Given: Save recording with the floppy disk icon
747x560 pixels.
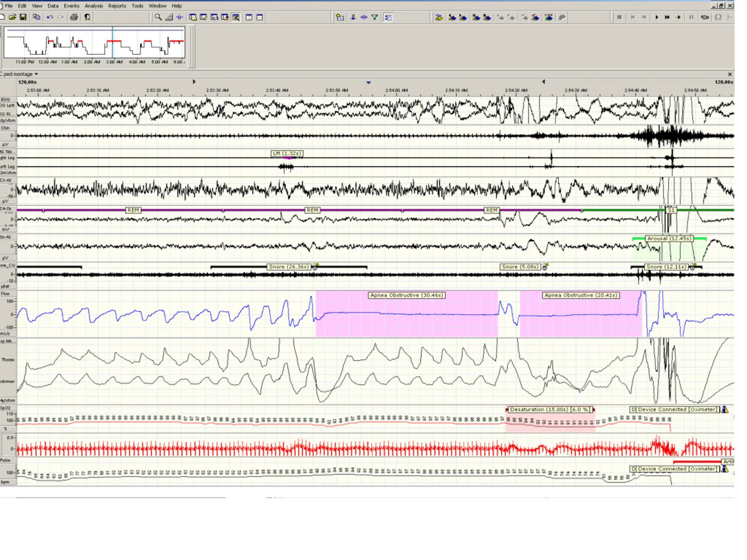Looking at the screenshot, I should click(23, 17).
